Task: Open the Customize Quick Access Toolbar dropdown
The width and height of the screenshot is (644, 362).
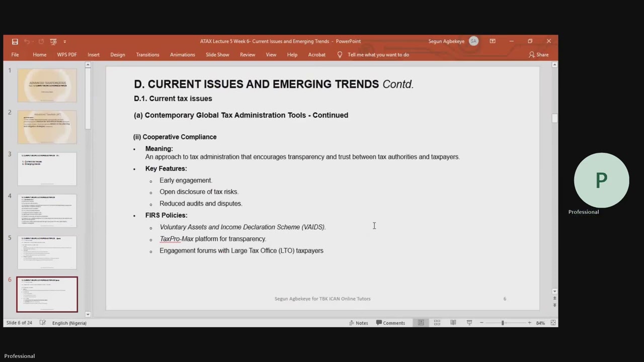Action: click(x=64, y=42)
